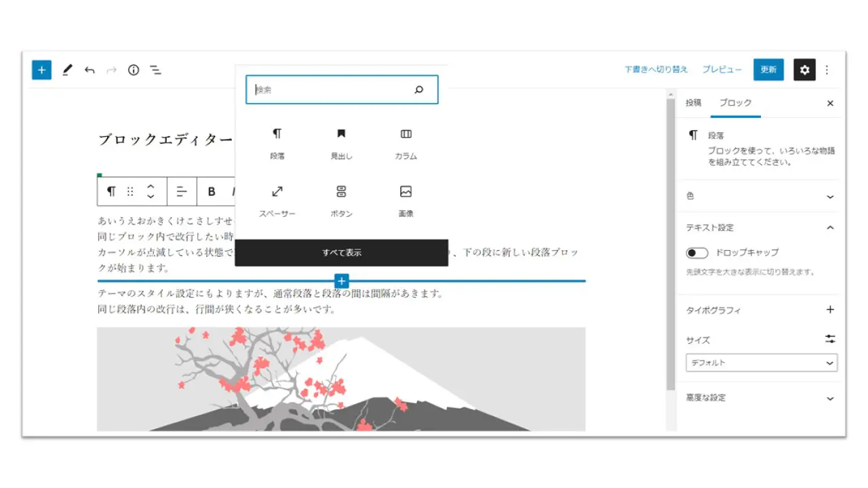Insert a 見出し heading block

pyautogui.click(x=341, y=144)
